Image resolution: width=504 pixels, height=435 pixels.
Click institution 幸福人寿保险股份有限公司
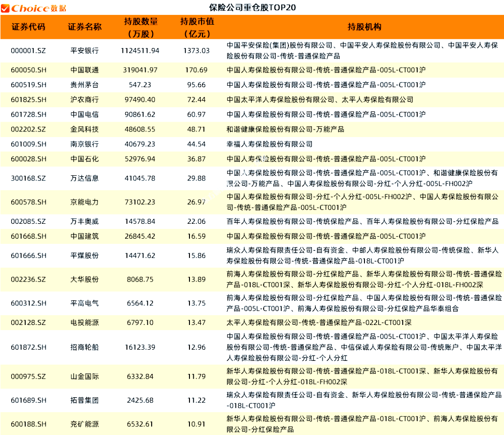click(269, 144)
